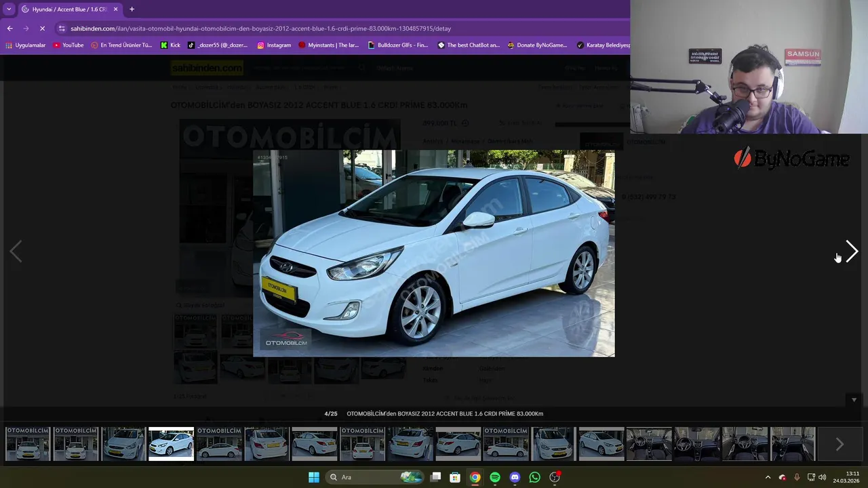The width and height of the screenshot is (868, 488).
Task: View site information icon in address bar
Action: click(62, 28)
